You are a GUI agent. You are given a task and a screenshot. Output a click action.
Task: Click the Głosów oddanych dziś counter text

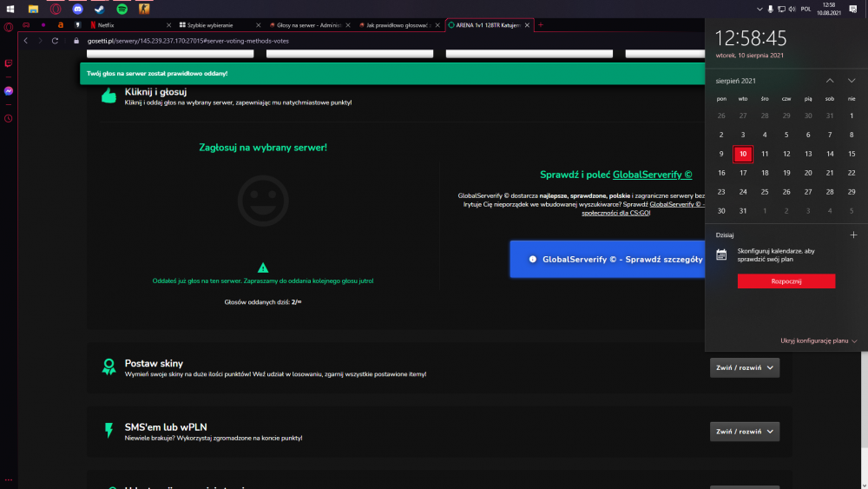coord(263,301)
